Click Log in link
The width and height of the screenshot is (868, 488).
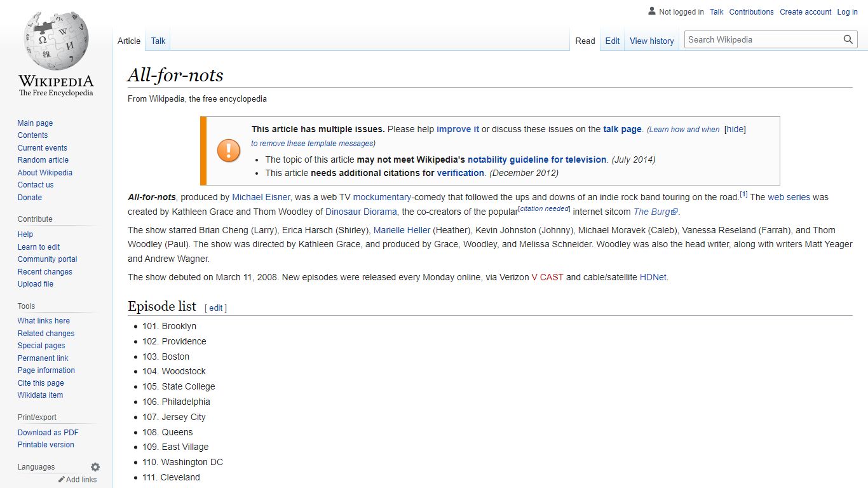click(848, 11)
